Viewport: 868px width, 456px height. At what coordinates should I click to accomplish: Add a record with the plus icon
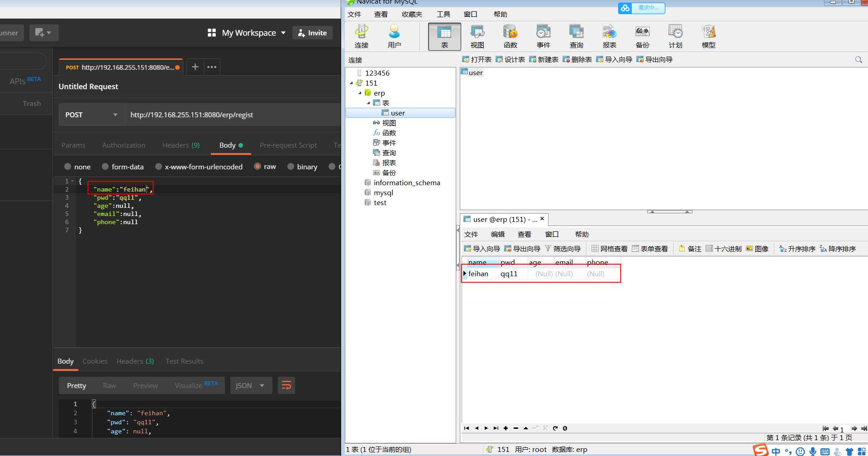506,428
